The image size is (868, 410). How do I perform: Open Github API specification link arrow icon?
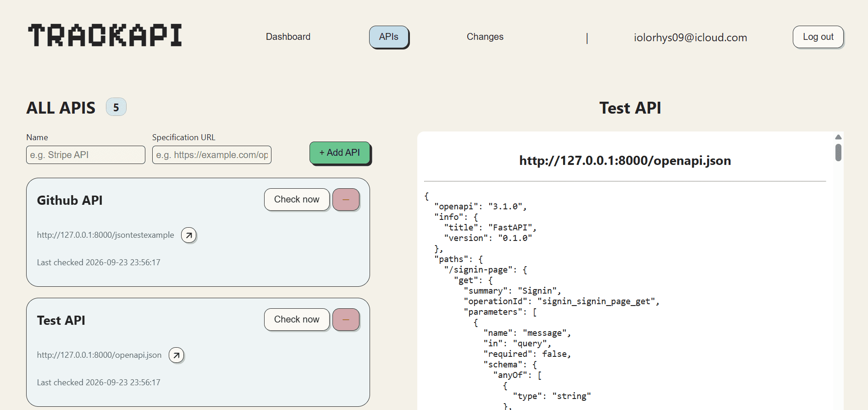tap(188, 235)
